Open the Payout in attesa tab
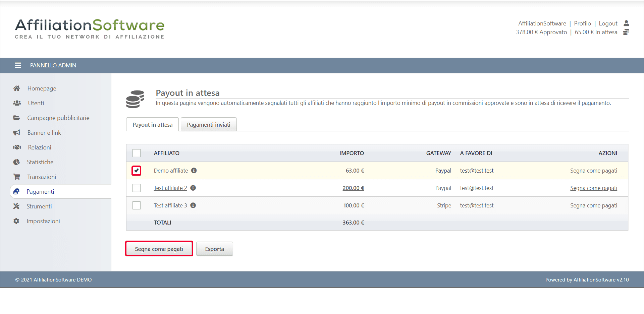 click(x=152, y=125)
